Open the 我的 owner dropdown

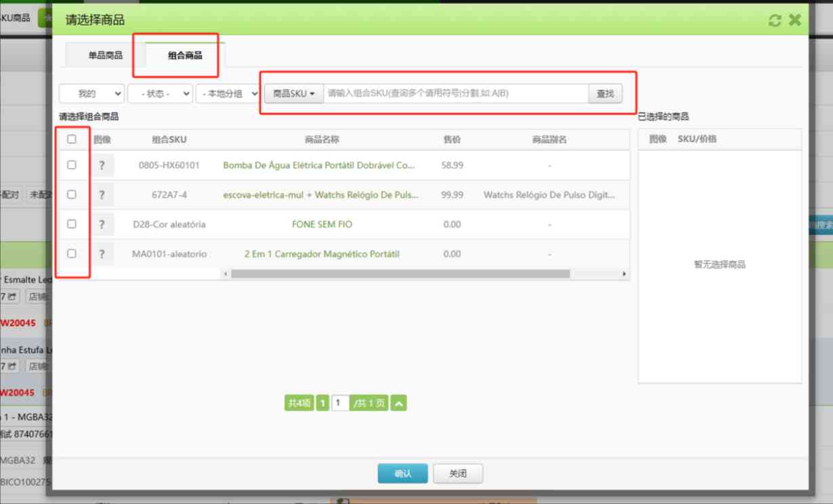[x=92, y=93]
